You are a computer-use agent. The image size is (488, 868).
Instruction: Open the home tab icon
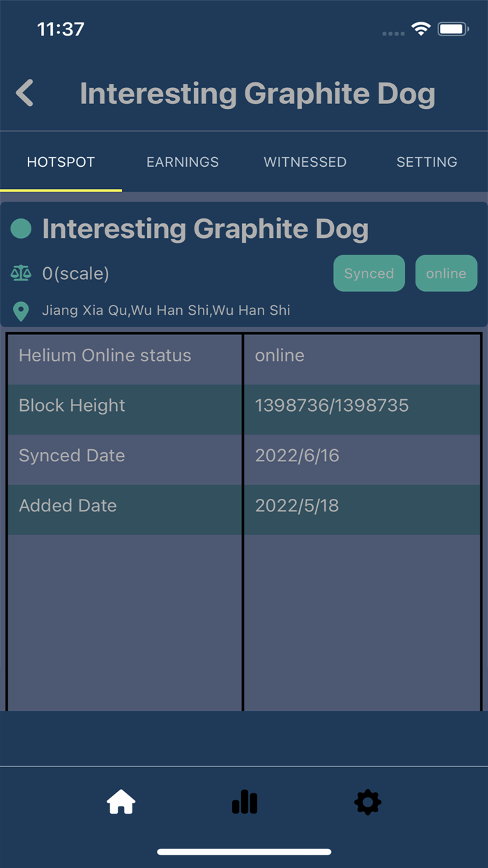point(121,802)
